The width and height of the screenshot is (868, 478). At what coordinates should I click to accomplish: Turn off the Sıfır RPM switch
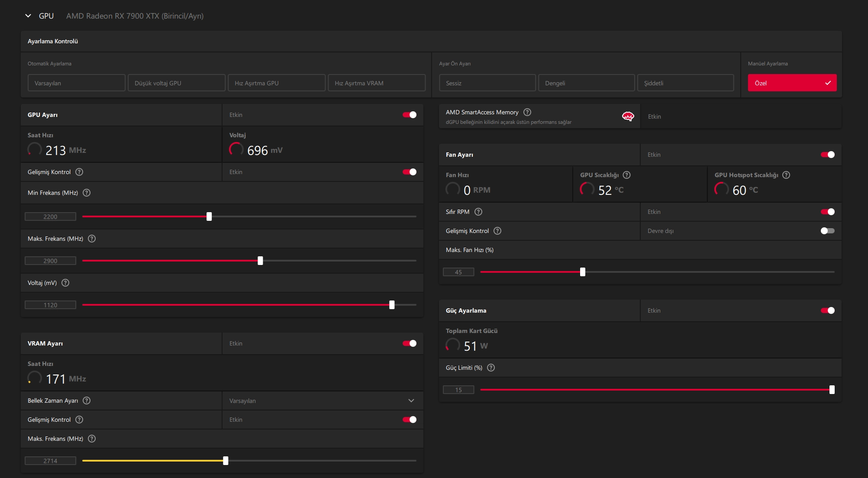tap(828, 212)
